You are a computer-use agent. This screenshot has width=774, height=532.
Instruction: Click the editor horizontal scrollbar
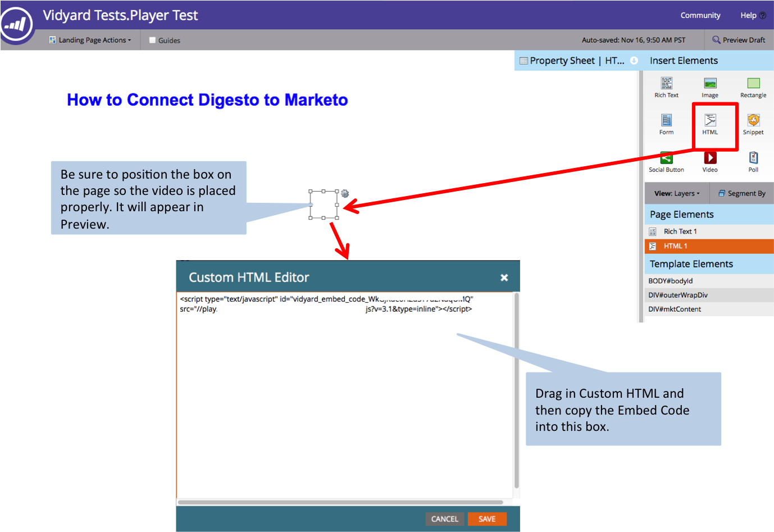tap(340, 502)
